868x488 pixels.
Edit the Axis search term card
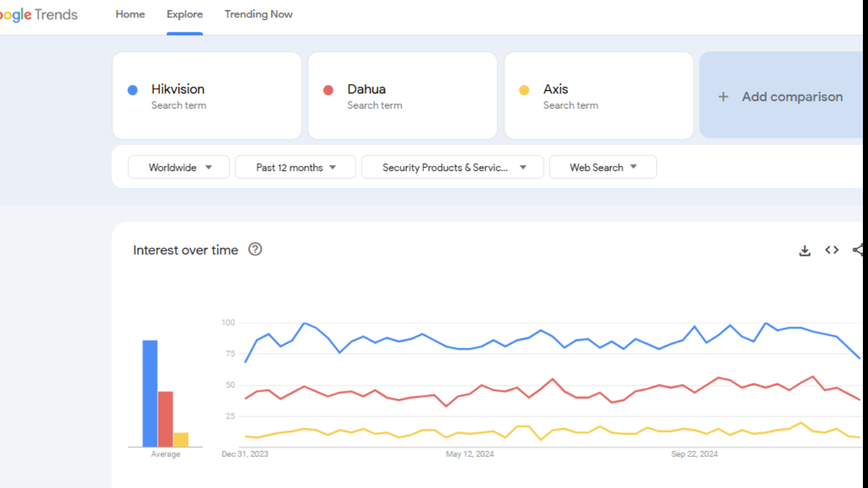tap(599, 95)
